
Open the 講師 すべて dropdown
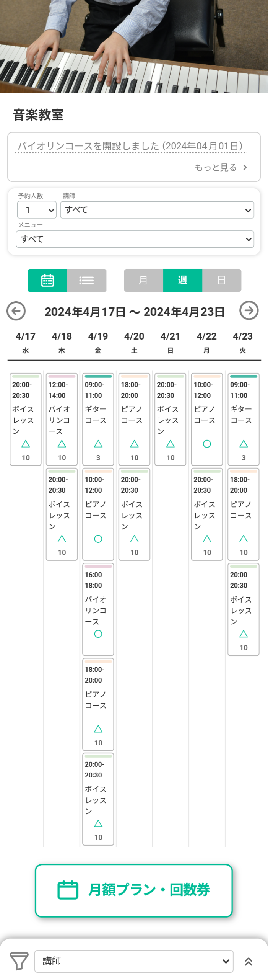coord(157,210)
